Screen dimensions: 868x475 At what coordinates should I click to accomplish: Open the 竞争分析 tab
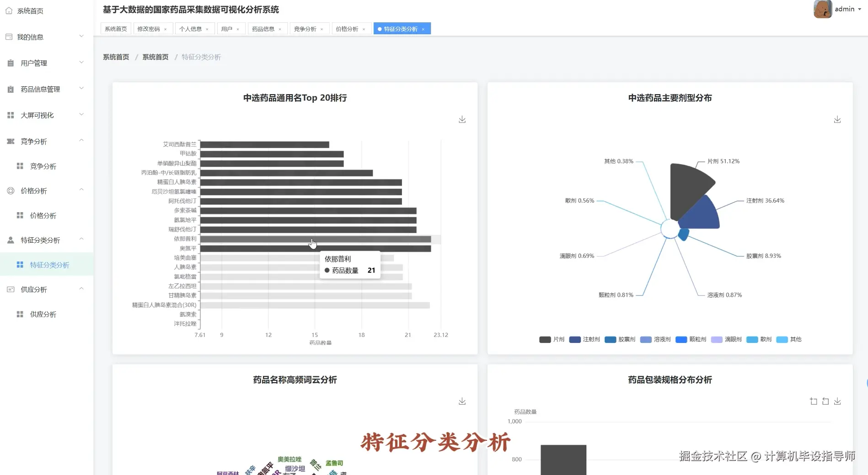[305, 28]
